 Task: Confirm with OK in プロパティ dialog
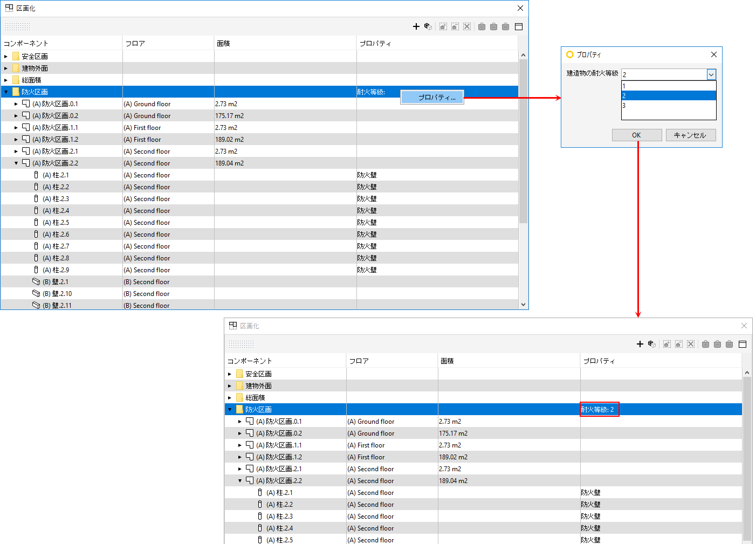pos(637,135)
